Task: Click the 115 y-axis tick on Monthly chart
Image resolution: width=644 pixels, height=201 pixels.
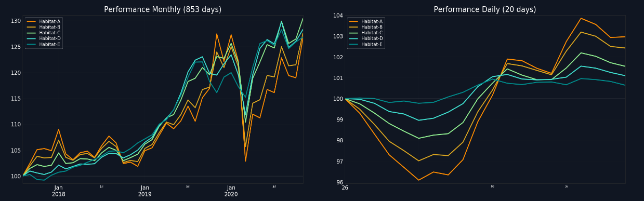Action: pos(16,99)
